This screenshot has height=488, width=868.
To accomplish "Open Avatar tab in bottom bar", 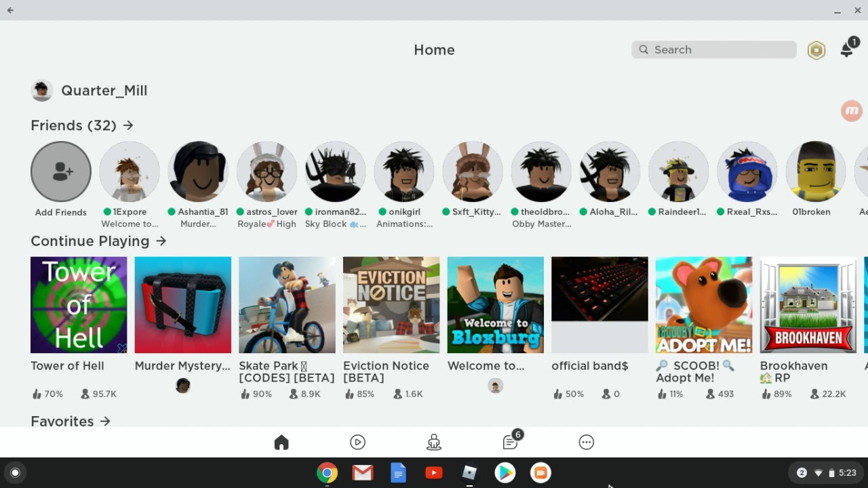I will tap(434, 443).
